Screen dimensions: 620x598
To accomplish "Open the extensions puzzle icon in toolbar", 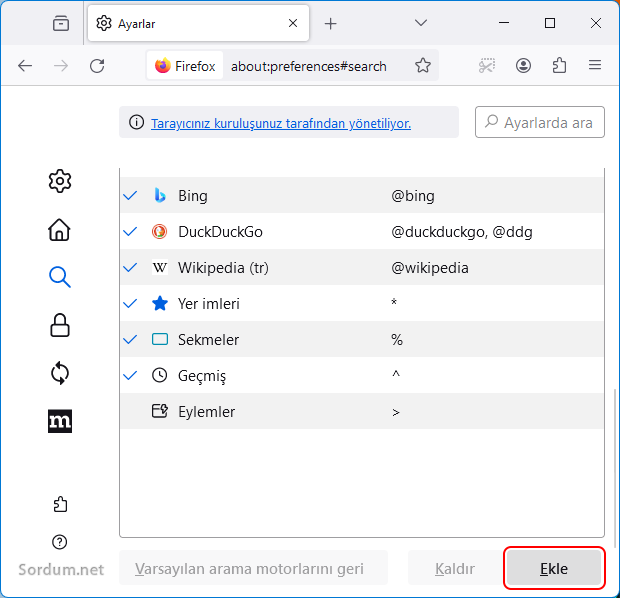I will [x=559, y=65].
